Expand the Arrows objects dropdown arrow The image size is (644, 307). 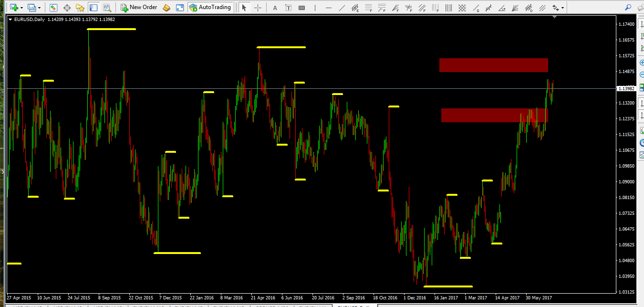[563, 8]
